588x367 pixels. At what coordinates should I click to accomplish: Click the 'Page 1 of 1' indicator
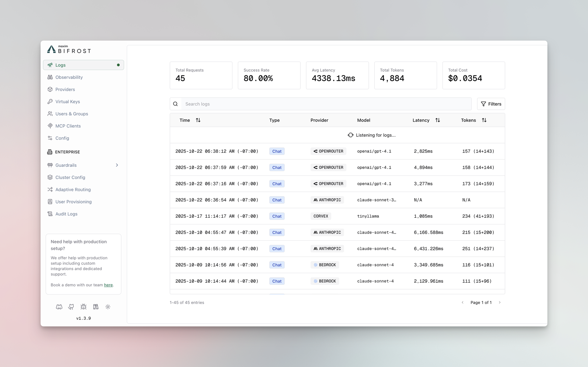pos(481,303)
